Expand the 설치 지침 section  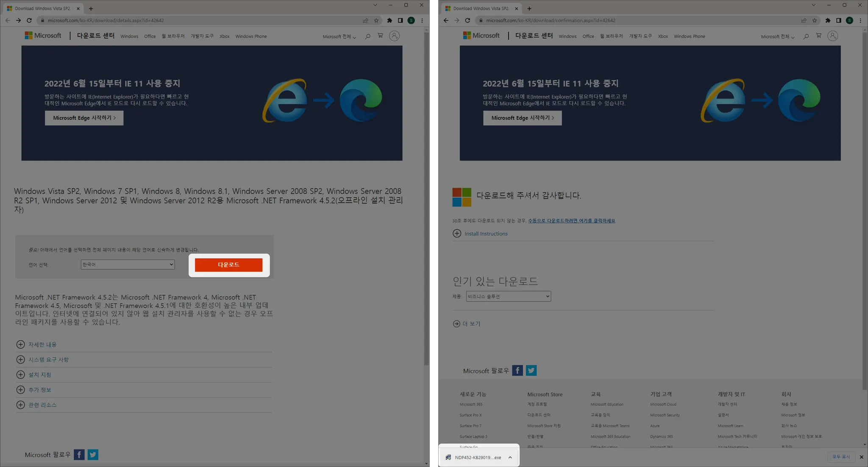(39, 375)
